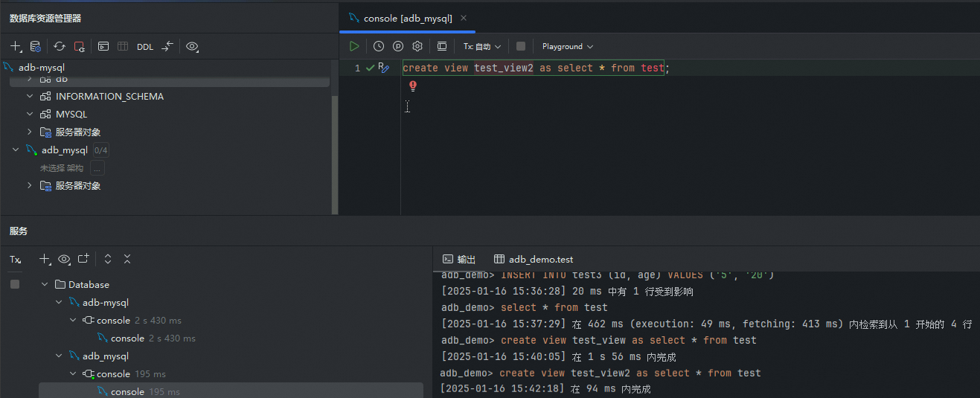The height and width of the screenshot is (398, 980).
Task: Toggle the eye view options in database explorer
Action: [192, 47]
